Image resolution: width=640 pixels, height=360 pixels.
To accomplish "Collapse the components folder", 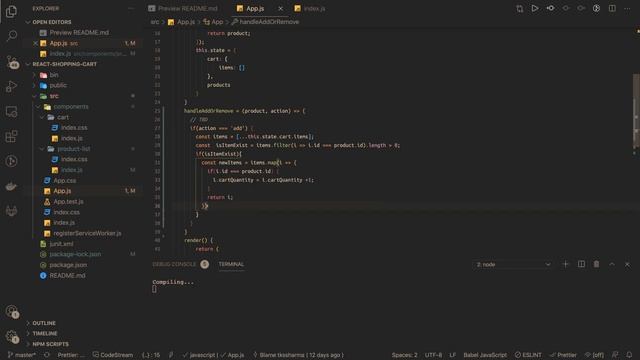I will (71, 107).
